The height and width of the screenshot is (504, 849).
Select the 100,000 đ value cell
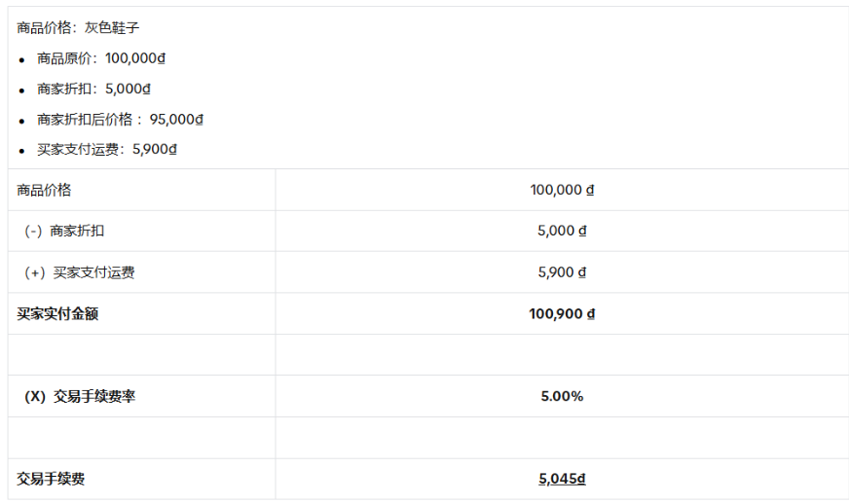pyautogui.click(x=562, y=190)
